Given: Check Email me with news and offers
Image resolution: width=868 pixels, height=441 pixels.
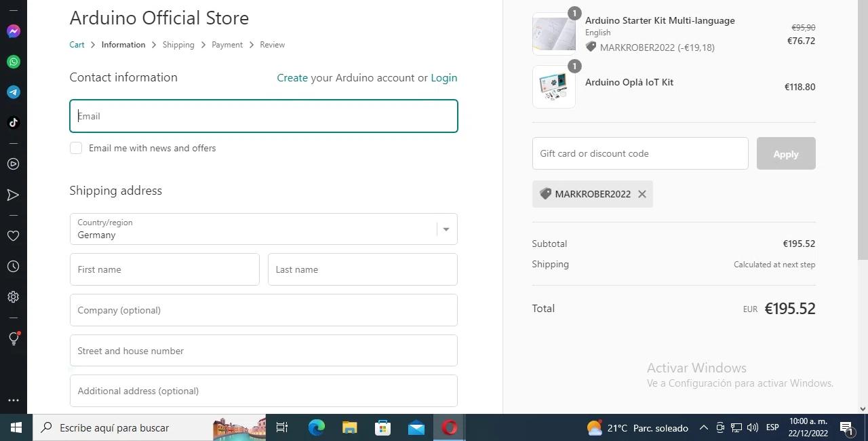Looking at the screenshot, I should 76,148.
